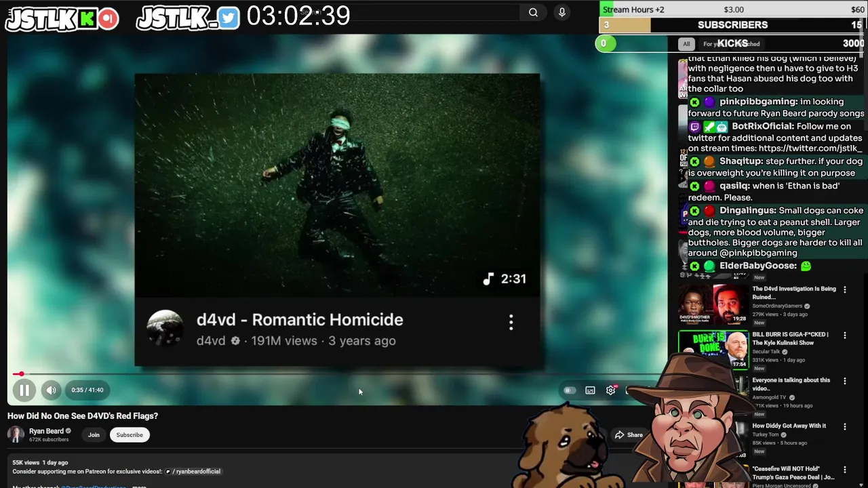Click the Twitch badge beside BotRixOficial
Screen dimensions: 868x488
694,127
